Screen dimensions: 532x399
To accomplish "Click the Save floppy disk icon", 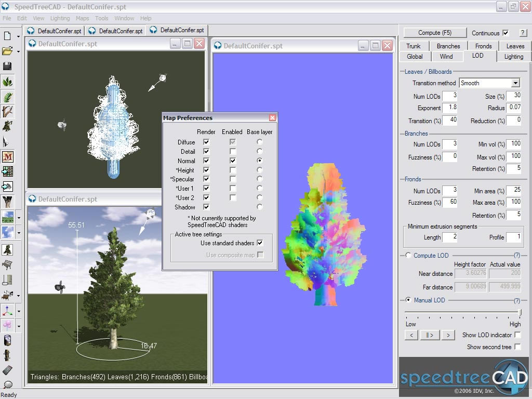I will [7, 66].
